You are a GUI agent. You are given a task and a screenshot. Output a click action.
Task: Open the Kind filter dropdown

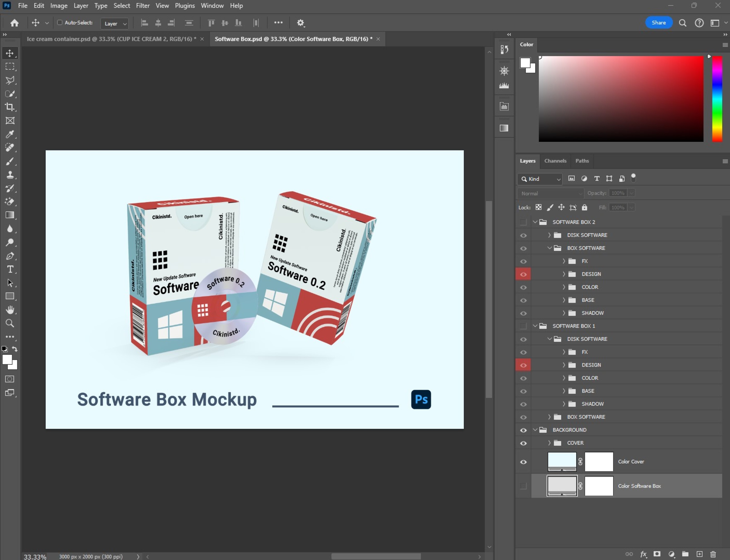540,179
